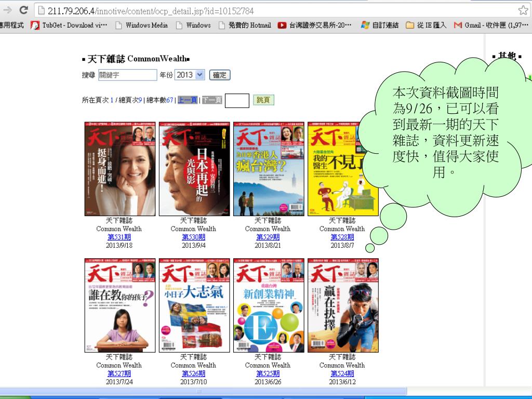Click the 跳頁 jump button
Image resolution: width=532 pixels, height=399 pixels.
tap(263, 100)
